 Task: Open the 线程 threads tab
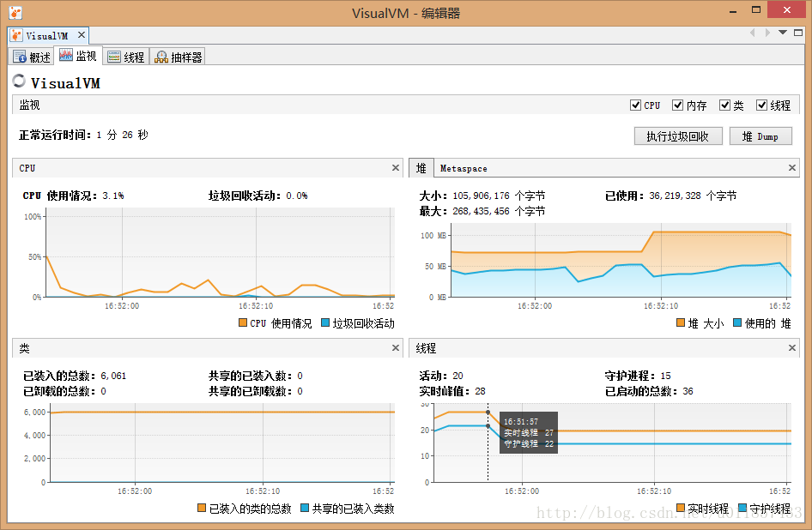[126, 57]
